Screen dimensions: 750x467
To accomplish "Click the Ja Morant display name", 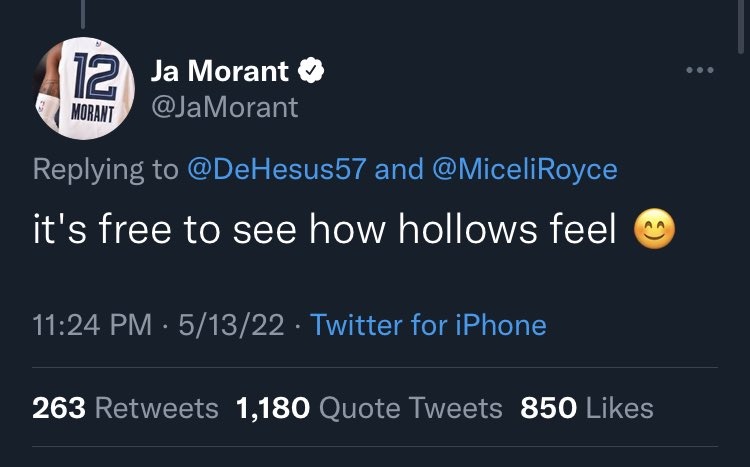I will pos(220,72).
